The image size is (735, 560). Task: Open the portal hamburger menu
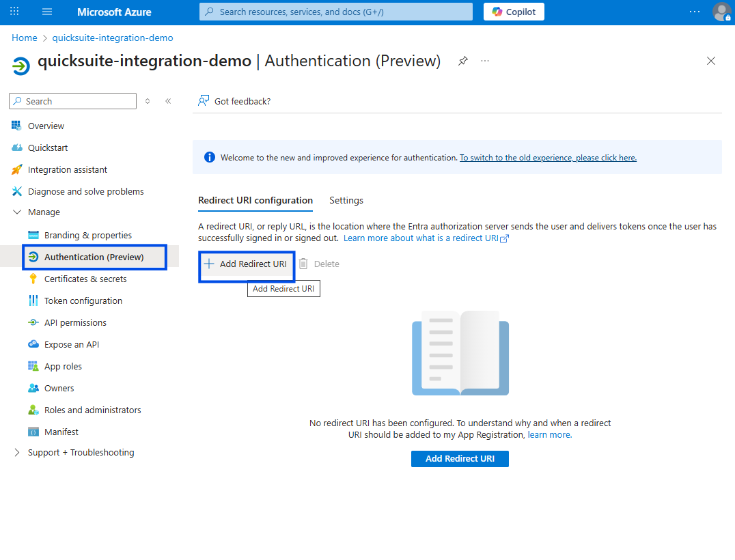[47, 12]
